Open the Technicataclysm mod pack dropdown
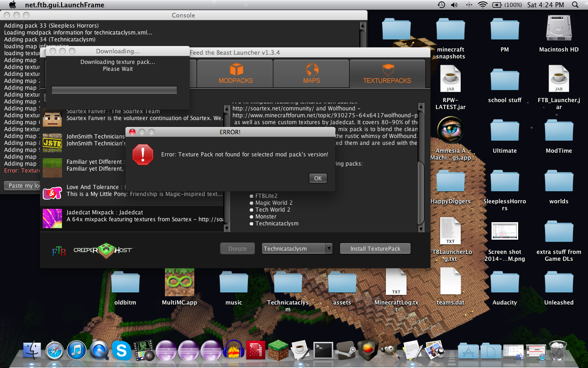Image resolution: width=588 pixels, height=368 pixels. click(297, 248)
